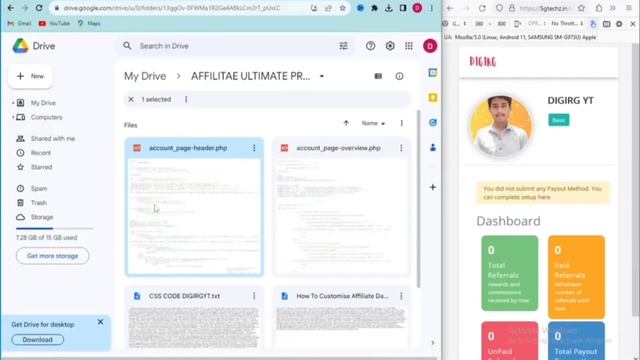Viewport: 640px width, 360px height.
Task: Show folder details info icon
Action: (x=399, y=76)
